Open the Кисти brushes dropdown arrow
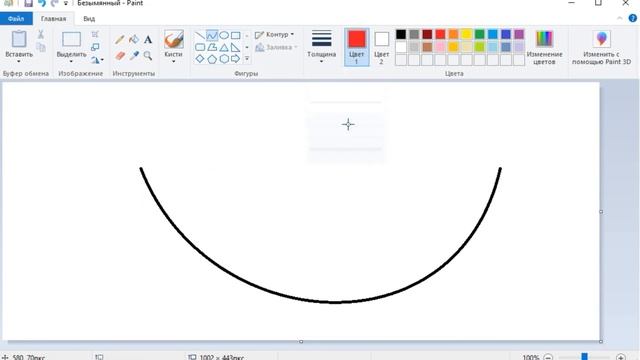Screen dimensions: 640x360 [173, 62]
